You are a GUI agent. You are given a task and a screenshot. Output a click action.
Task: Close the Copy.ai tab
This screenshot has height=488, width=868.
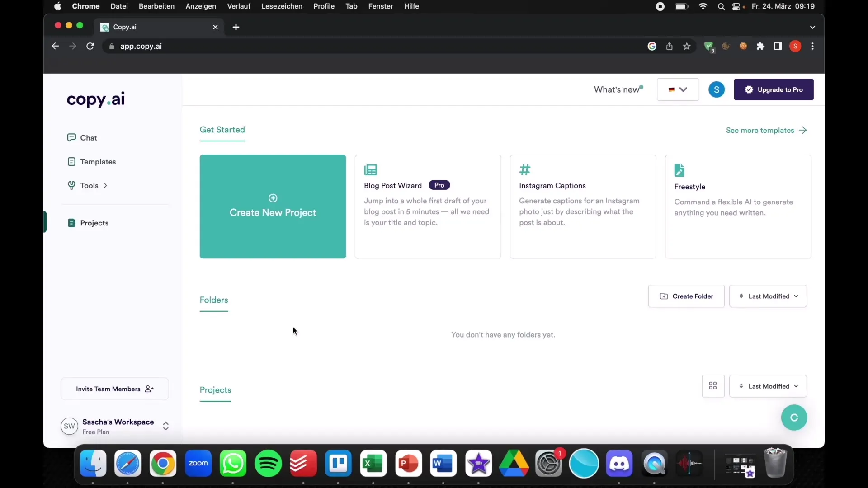215,27
